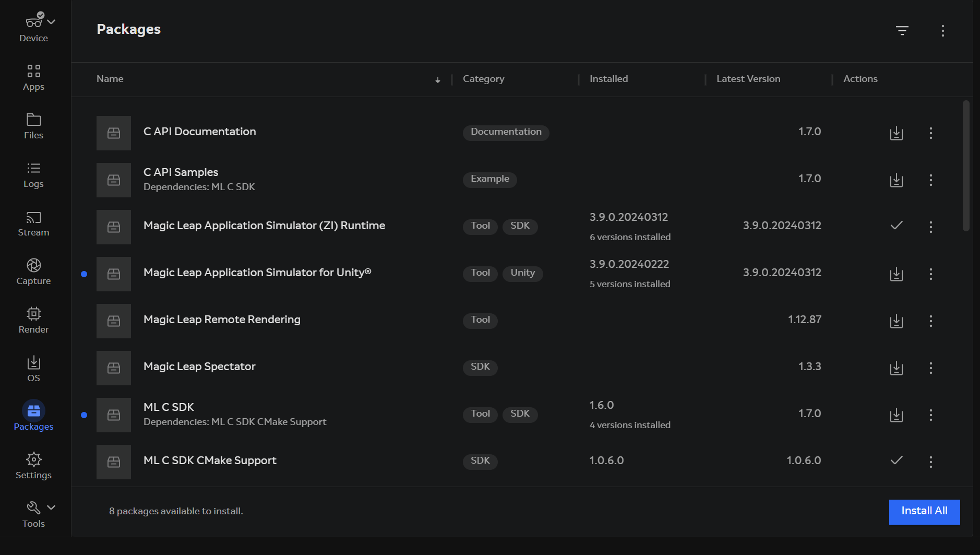
Task: Click '5 versions installed' text
Action: point(630,284)
